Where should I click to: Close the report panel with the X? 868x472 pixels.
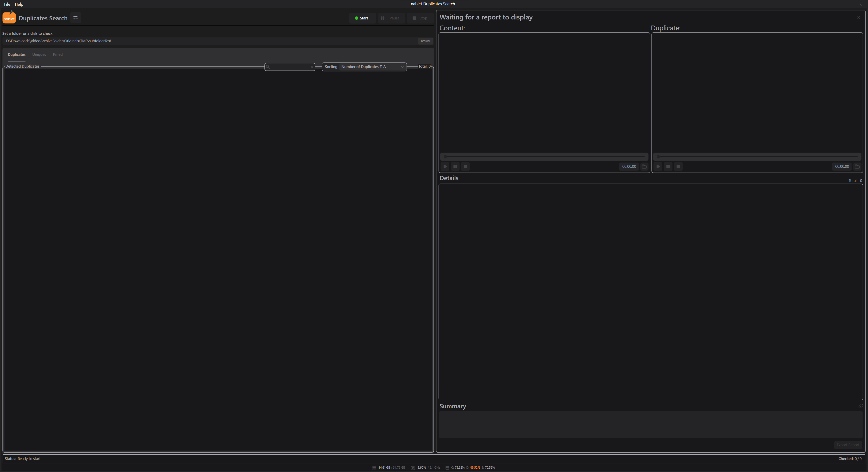[859, 17]
